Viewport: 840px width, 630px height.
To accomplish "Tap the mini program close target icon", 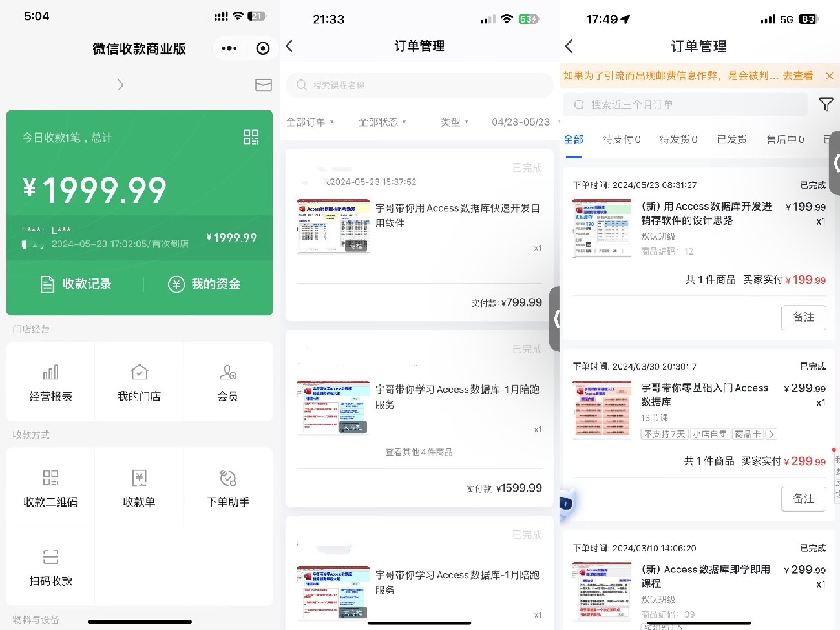I will pos(263,48).
